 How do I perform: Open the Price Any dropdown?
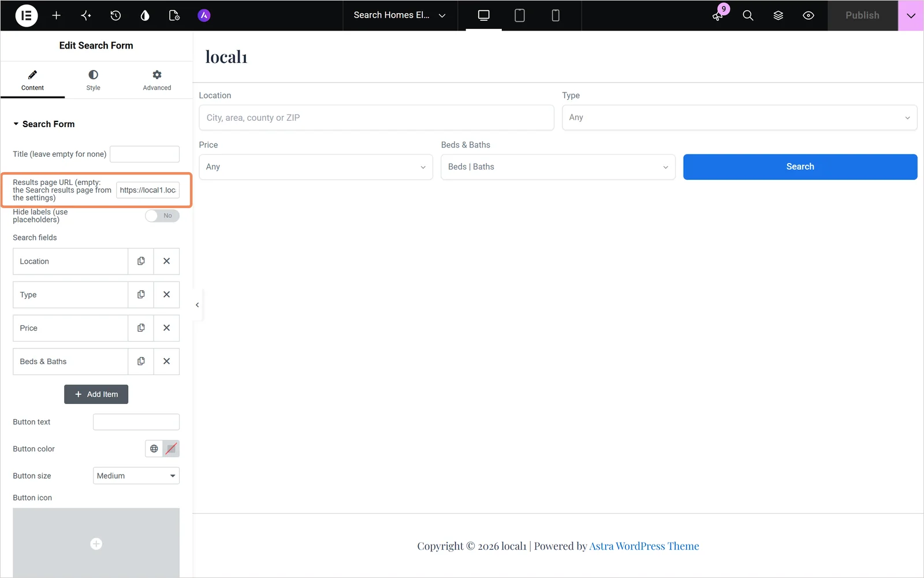(x=316, y=167)
